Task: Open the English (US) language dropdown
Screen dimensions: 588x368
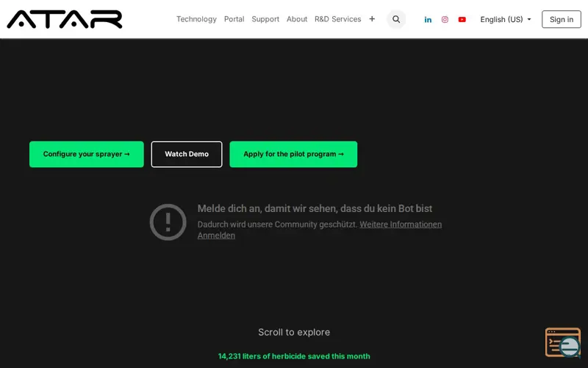Action: pyautogui.click(x=506, y=20)
